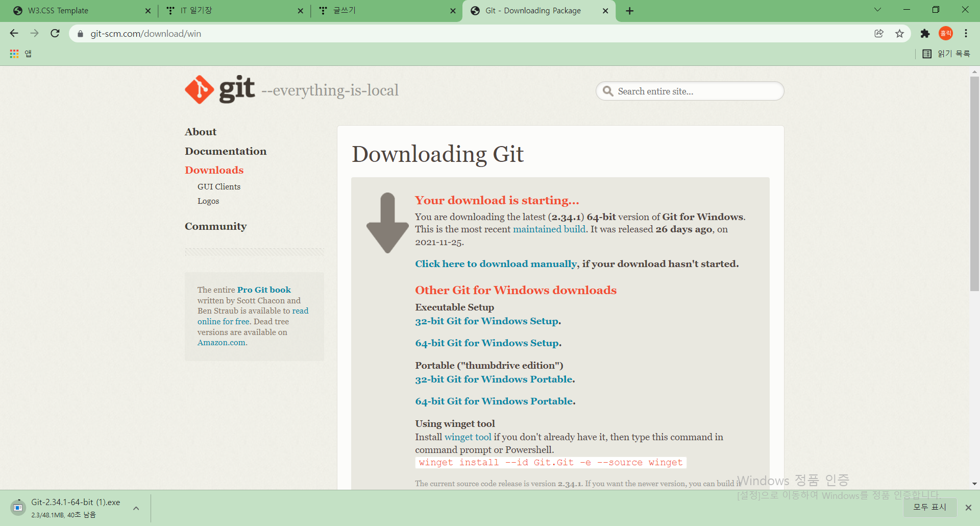Open the Community section
This screenshot has width=980, height=526.
click(x=215, y=226)
